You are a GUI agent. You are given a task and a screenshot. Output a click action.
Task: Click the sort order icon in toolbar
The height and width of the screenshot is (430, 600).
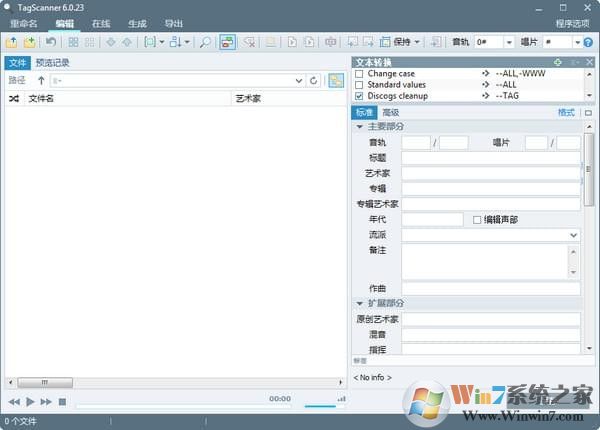[176, 42]
